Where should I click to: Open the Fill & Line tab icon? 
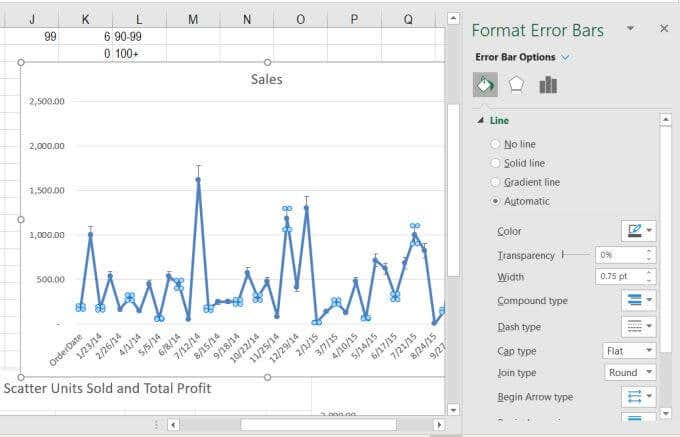(484, 85)
